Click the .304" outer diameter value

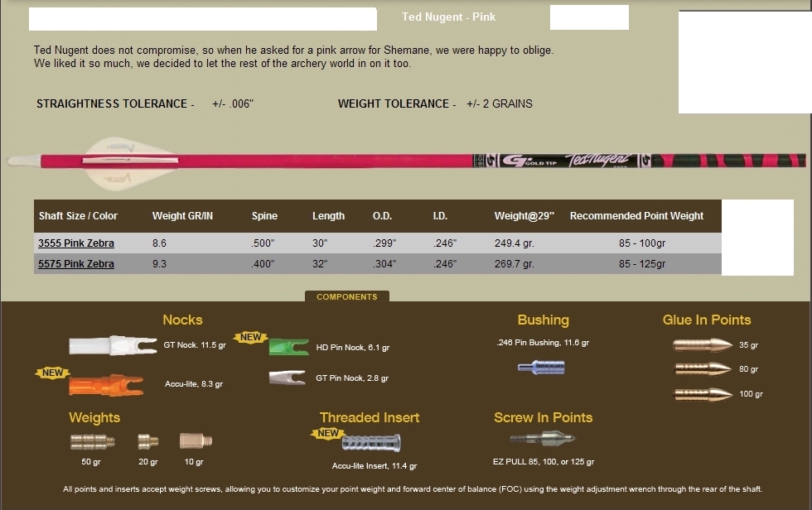(x=384, y=264)
